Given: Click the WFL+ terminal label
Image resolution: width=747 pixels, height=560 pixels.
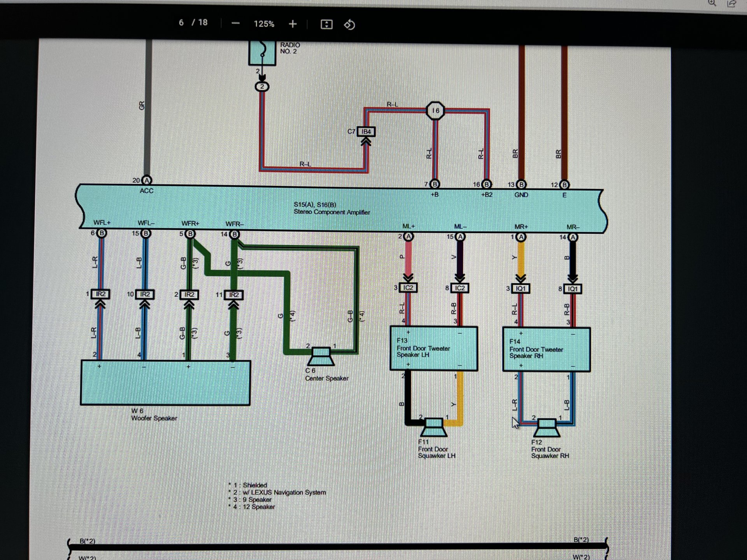Looking at the screenshot, I should pos(102,223).
